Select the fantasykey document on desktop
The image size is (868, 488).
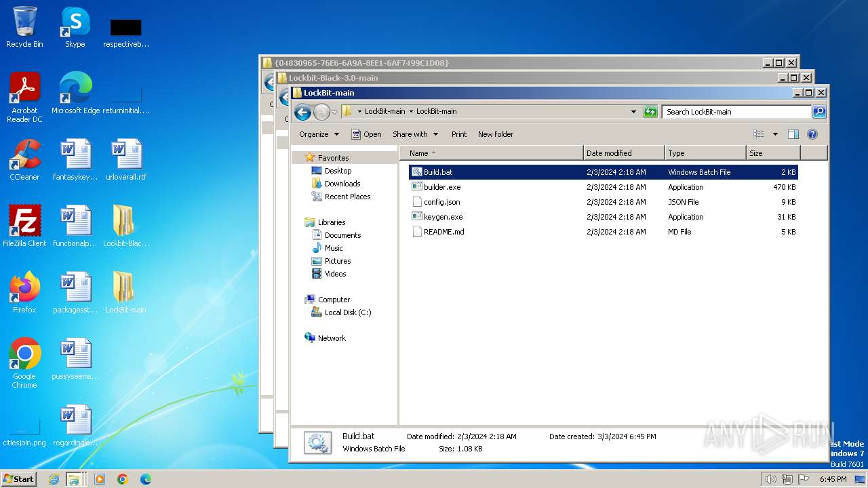(x=75, y=160)
